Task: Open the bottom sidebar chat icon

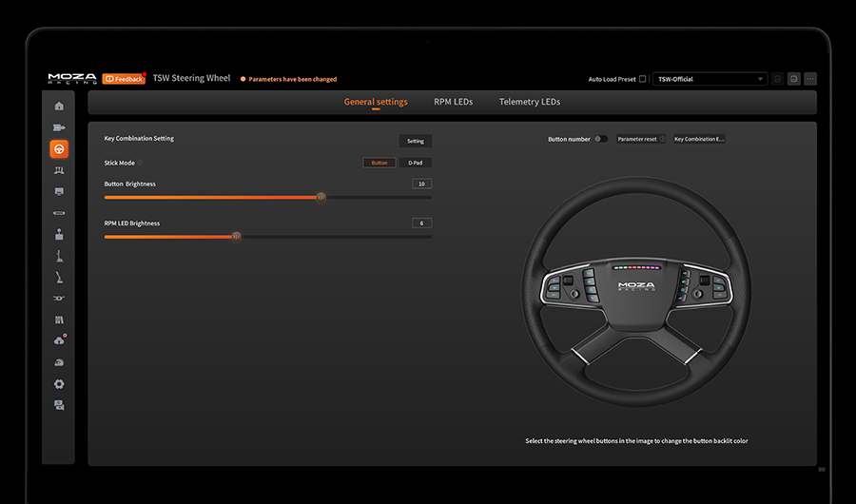Action: point(59,405)
